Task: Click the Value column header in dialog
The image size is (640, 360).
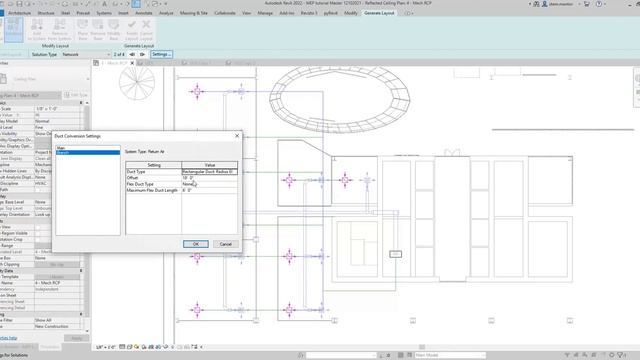Action: coord(209,165)
